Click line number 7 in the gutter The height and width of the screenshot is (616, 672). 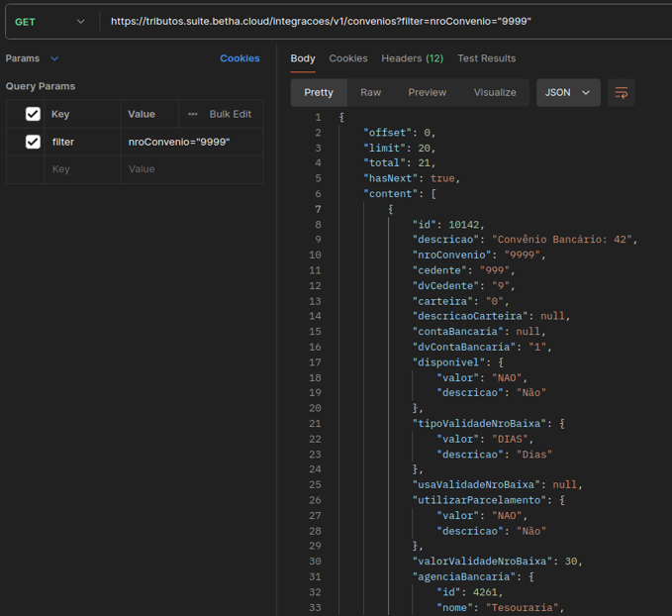tap(318, 209)
